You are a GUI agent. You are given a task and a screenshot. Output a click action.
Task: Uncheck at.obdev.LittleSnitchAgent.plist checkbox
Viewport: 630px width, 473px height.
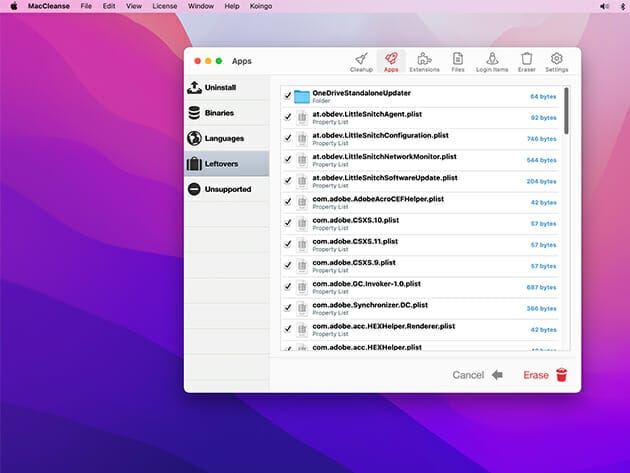pos(288,118)
